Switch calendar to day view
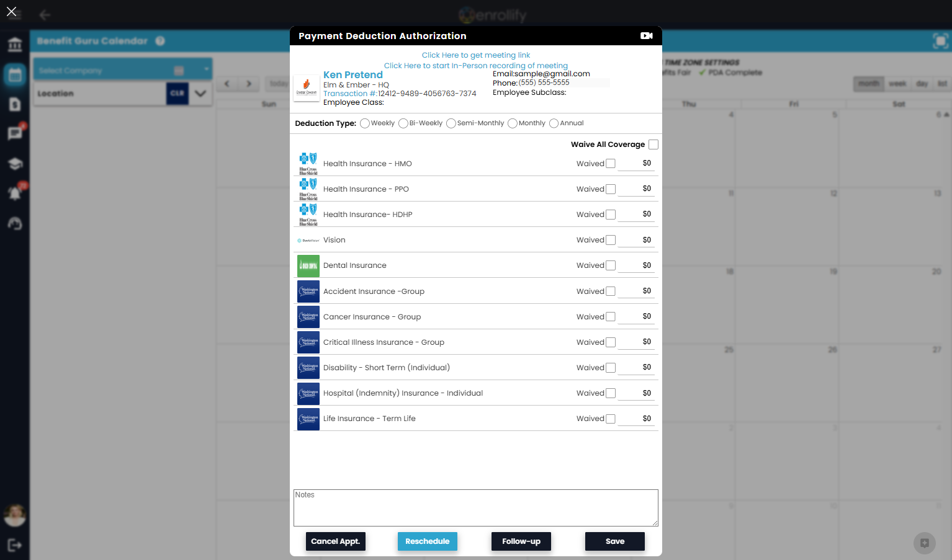 (x=922, y=84)
